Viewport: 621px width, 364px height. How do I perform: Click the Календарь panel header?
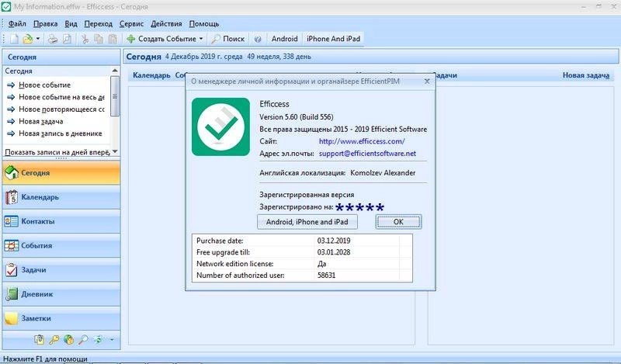click(151, 75)
